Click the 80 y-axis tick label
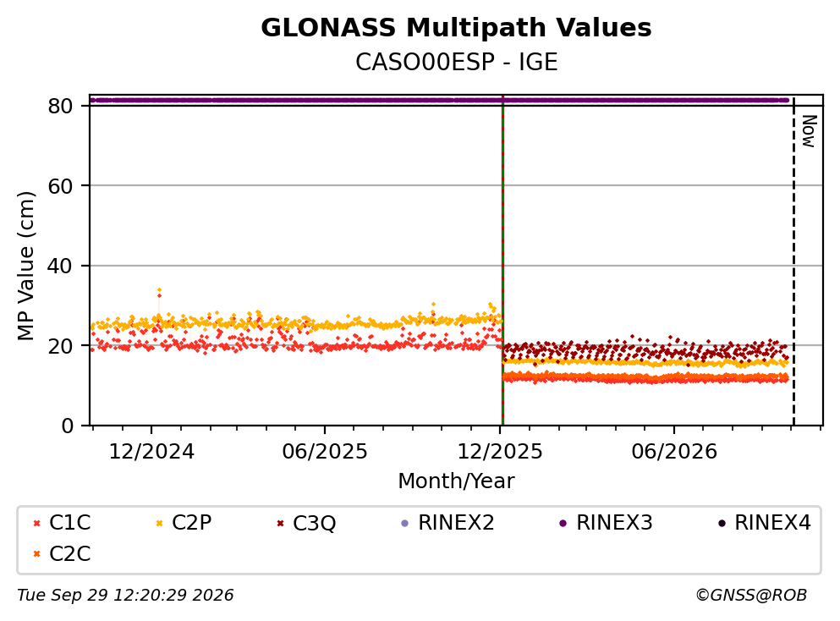The width and height of the screenshot is (840, 621). [60, 106]
